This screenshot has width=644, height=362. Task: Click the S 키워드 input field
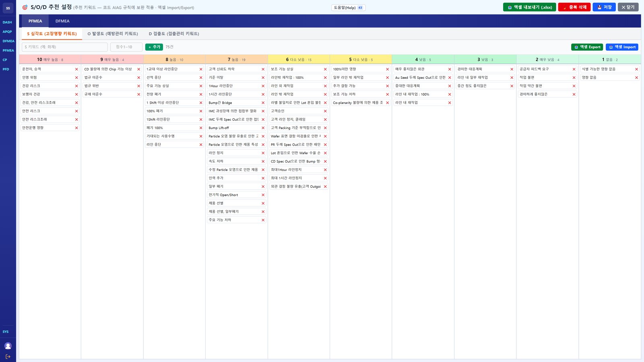coord(65,47)
